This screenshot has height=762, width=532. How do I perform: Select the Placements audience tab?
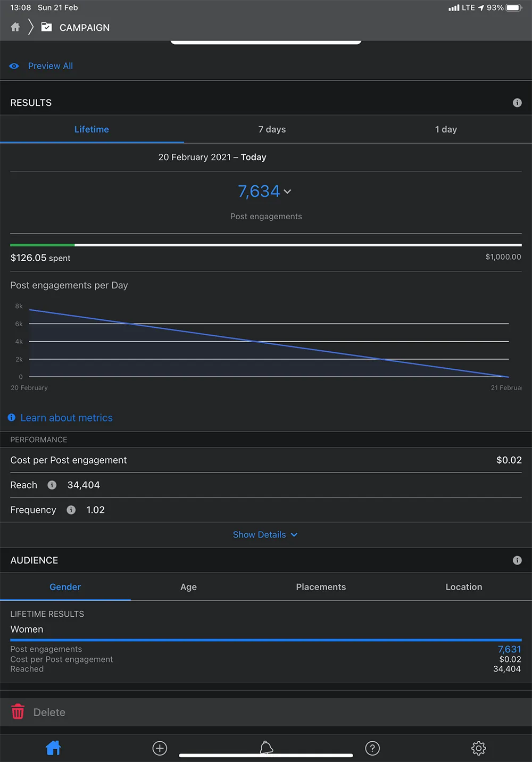pos(321,587)
